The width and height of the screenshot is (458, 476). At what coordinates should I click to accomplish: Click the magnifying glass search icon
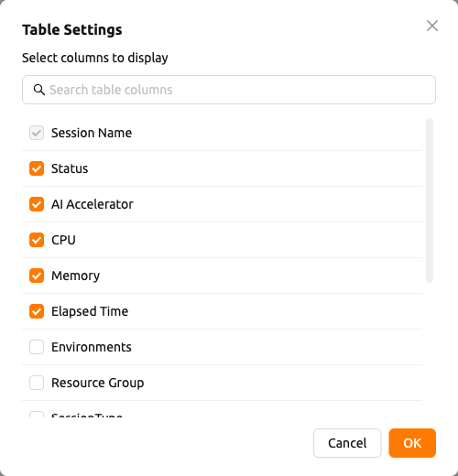(x=38, y=90)
